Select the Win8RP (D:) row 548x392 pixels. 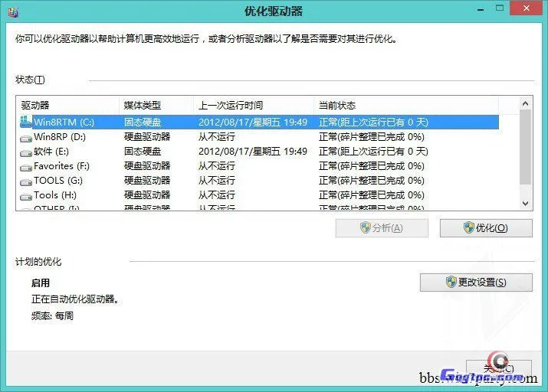259,137
